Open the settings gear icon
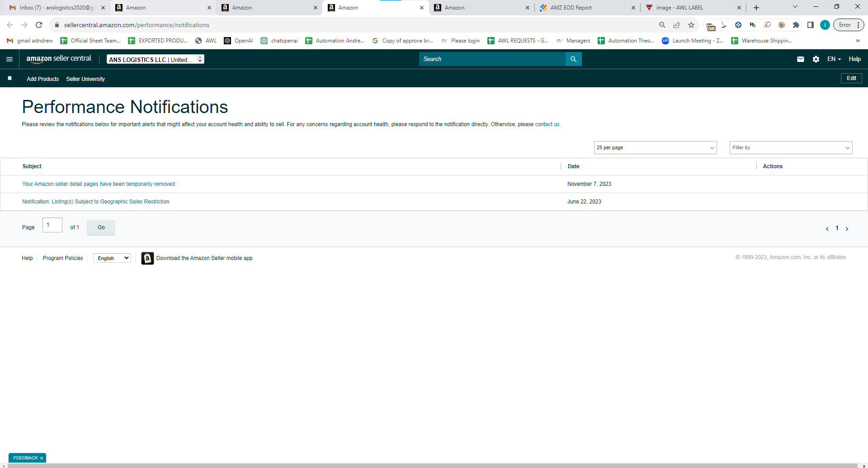 (816, 59)
